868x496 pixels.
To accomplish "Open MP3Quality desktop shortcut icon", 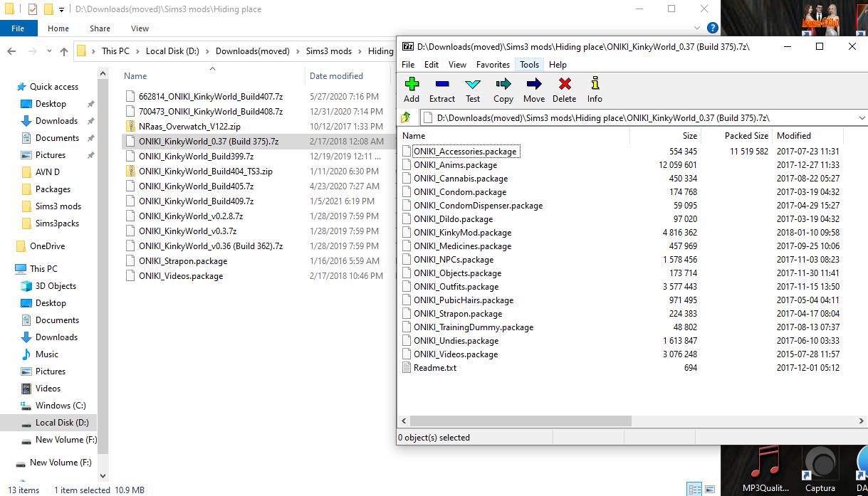I will tap(765, 468).
